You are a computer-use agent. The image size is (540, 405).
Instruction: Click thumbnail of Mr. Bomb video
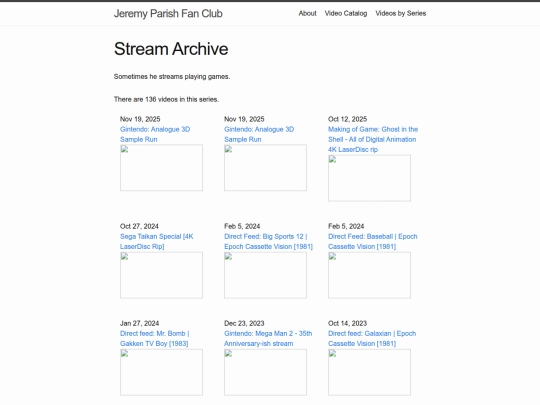tap(161, 372)
